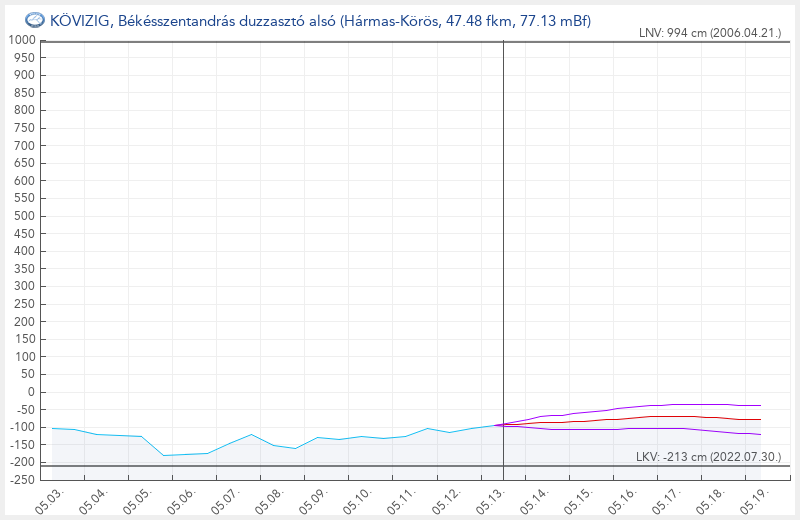
Task: Click the chart title text Békésszentandrás duzzasztó alsó
Action: (227, 21)
